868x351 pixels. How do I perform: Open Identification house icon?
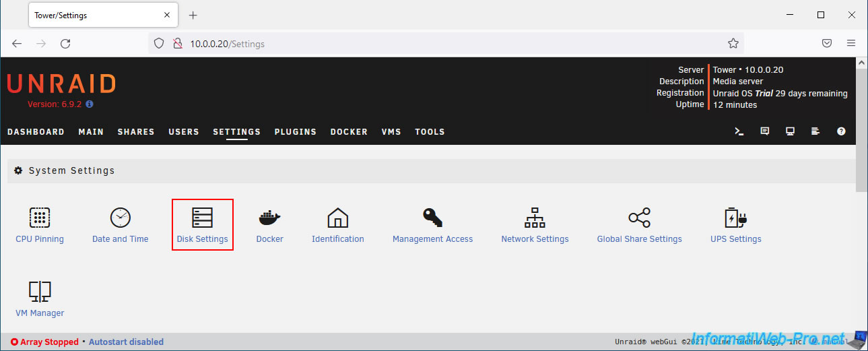click(x=337, y=218)
